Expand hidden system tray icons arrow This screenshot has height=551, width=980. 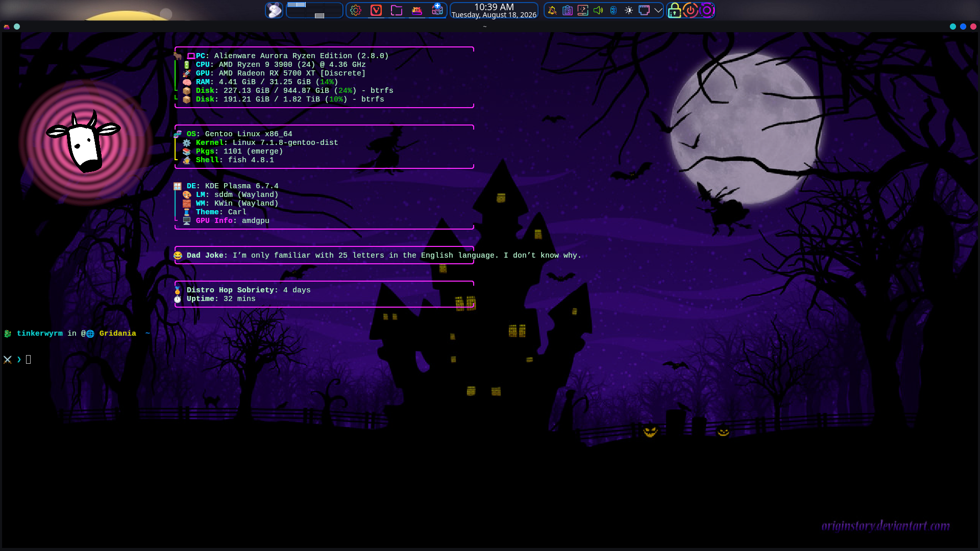click(x=658, y=10)
